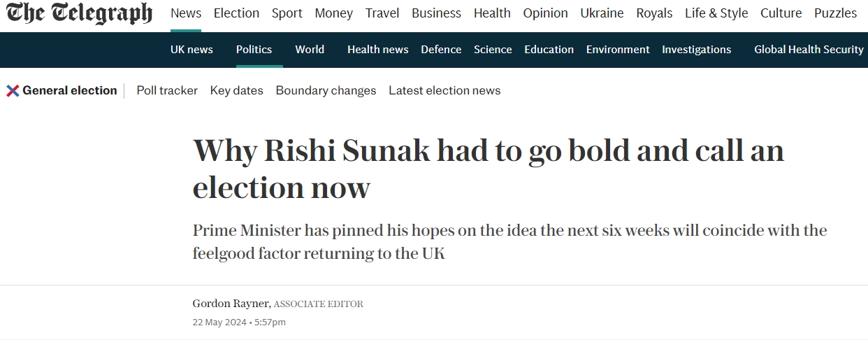Viewport: 868px width, 340px height.
Task: Click author name Gordon Rayner
Action: pos(231,304)
